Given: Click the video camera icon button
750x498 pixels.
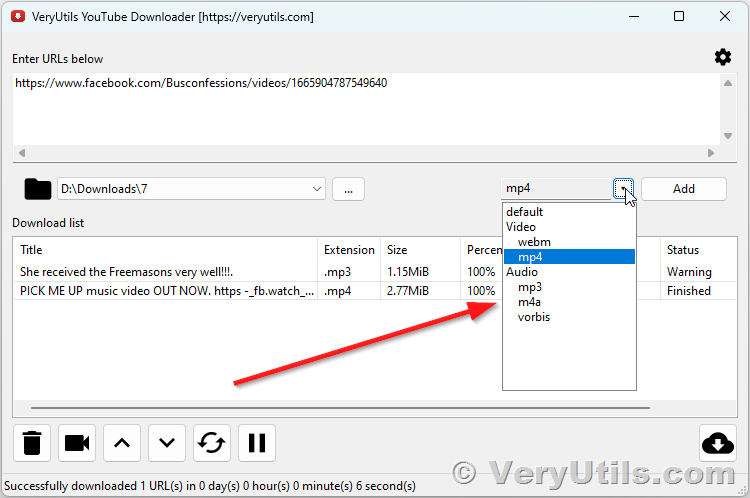Looking at the screenshot, I should (77, 443).
